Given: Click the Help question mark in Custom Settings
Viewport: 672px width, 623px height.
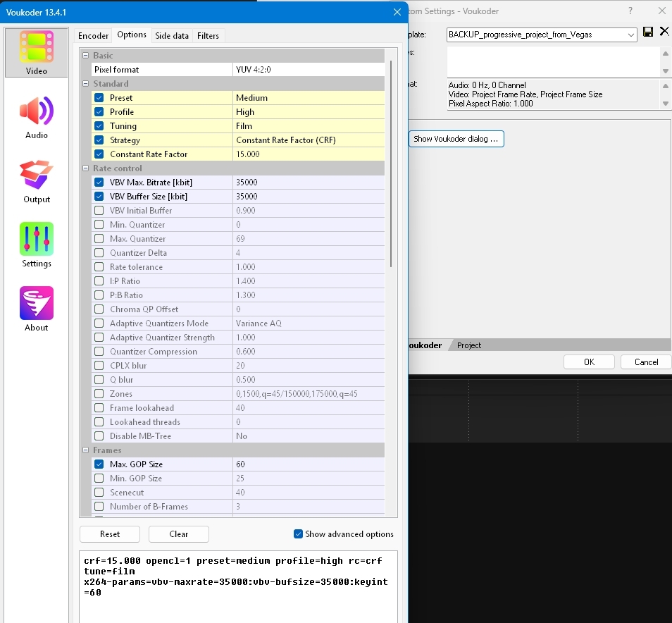Looking at the screenshot, I should pyautogui.click(x=630, y=11).
